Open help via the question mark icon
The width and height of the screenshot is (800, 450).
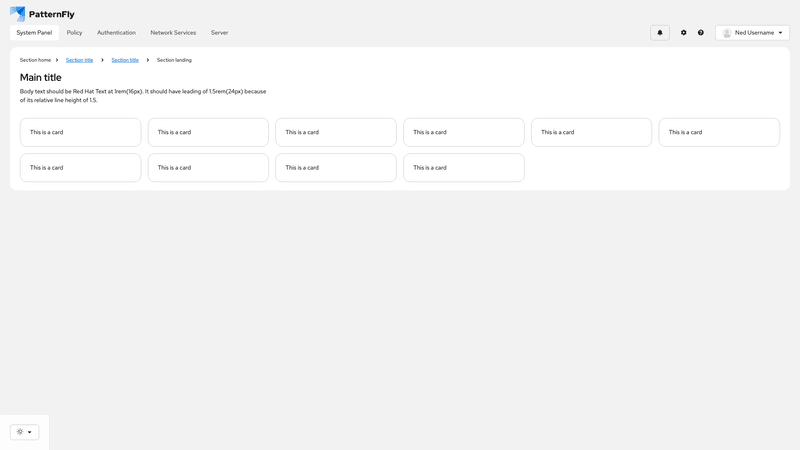point(701,33)
